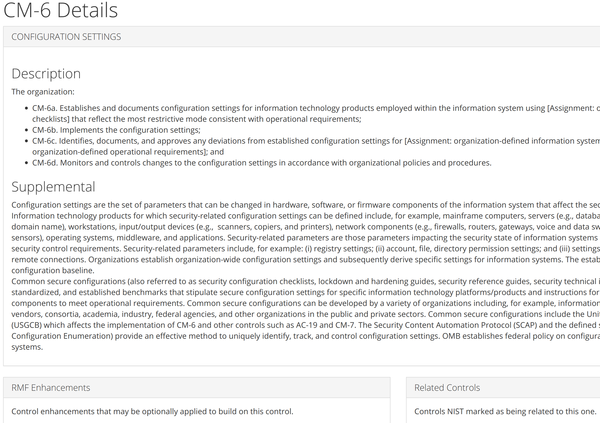The image size is (600, 423).
Task: Click the Related Controls panel header
Action: click(x=448, y=386)
